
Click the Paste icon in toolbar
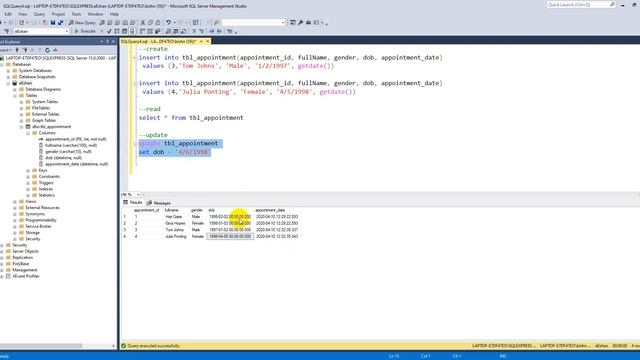coord(158,22)
